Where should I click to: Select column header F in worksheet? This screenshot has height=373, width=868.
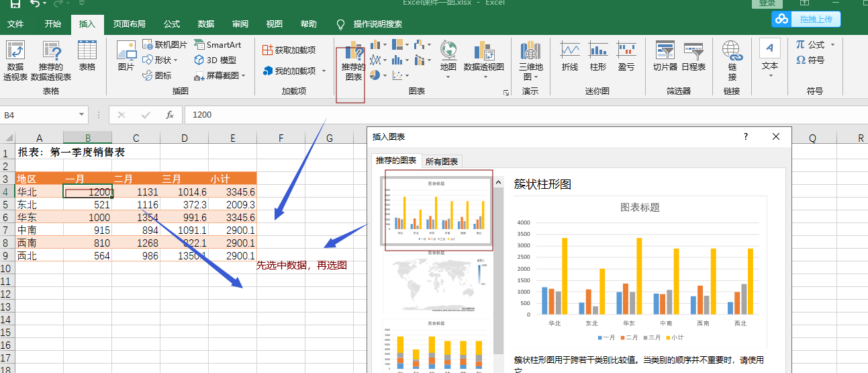click(x=281, y=138)
